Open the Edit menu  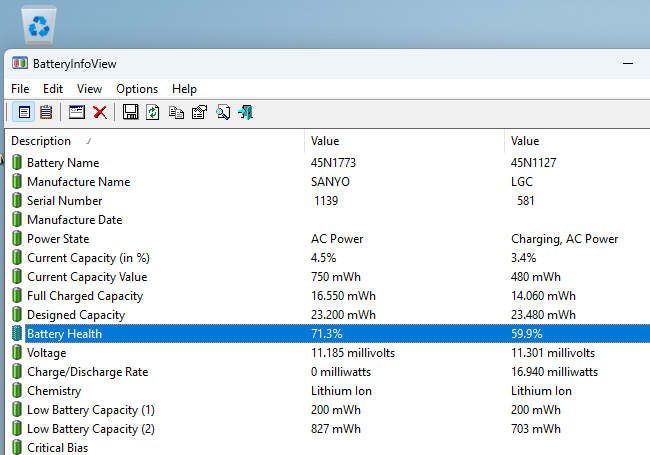[53, 89]
